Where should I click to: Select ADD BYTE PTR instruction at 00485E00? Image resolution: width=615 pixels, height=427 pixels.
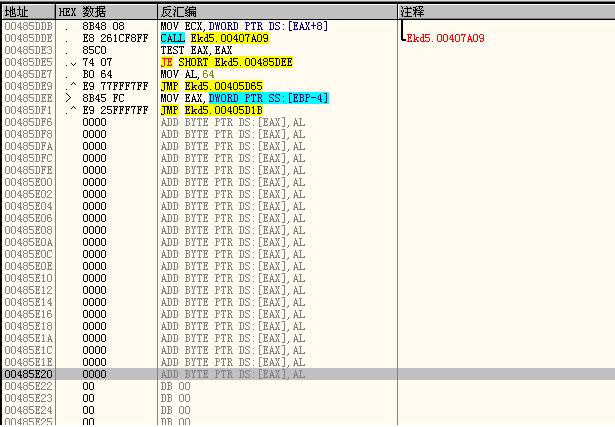coord(232,182)
